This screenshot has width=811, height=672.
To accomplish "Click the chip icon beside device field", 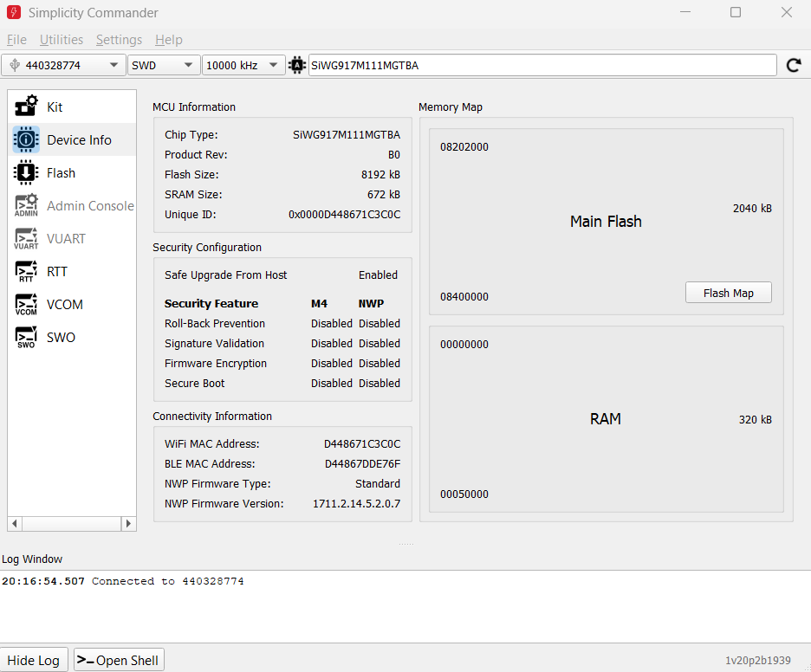I will coord(297,65).
